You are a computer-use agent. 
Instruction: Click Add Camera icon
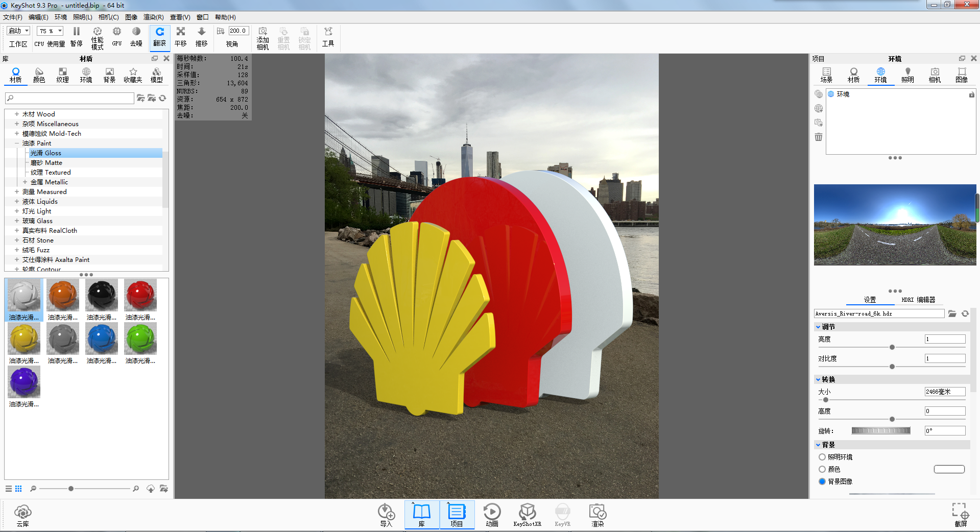263,38
